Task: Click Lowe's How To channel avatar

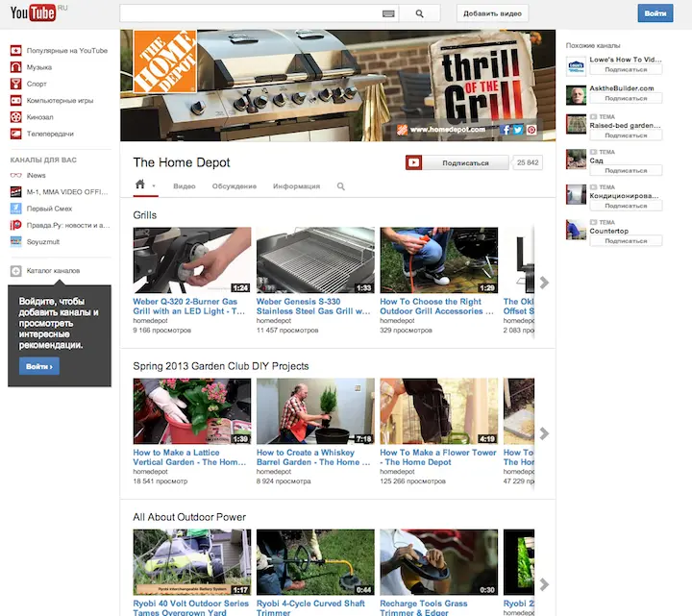Action: click(x=576, y=66)
